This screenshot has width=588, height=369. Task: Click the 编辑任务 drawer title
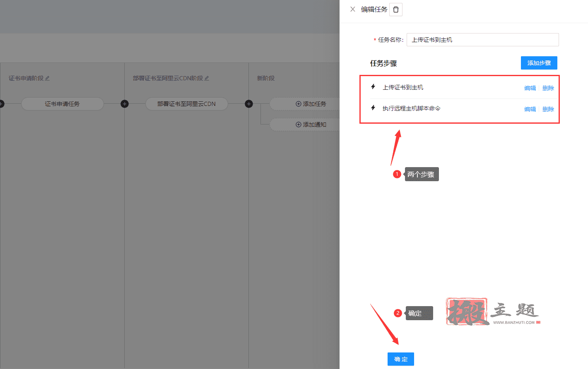[374, 9]
